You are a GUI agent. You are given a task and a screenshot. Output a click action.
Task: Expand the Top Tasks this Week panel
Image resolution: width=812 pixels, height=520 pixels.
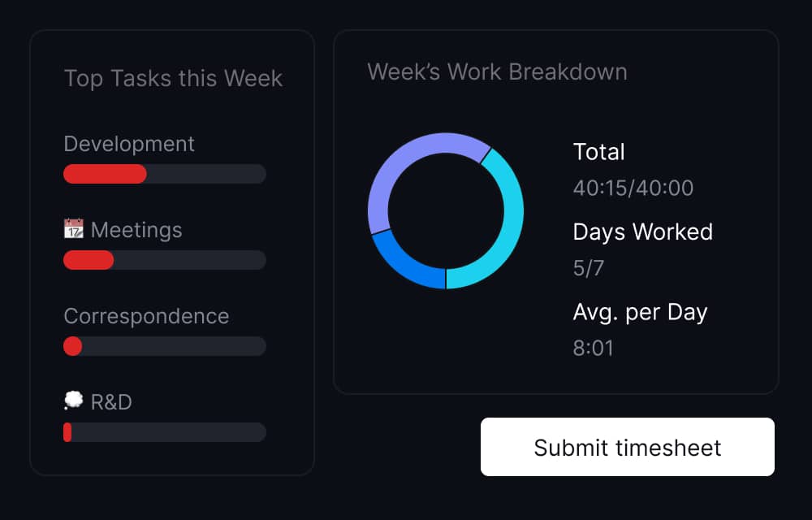172,252
